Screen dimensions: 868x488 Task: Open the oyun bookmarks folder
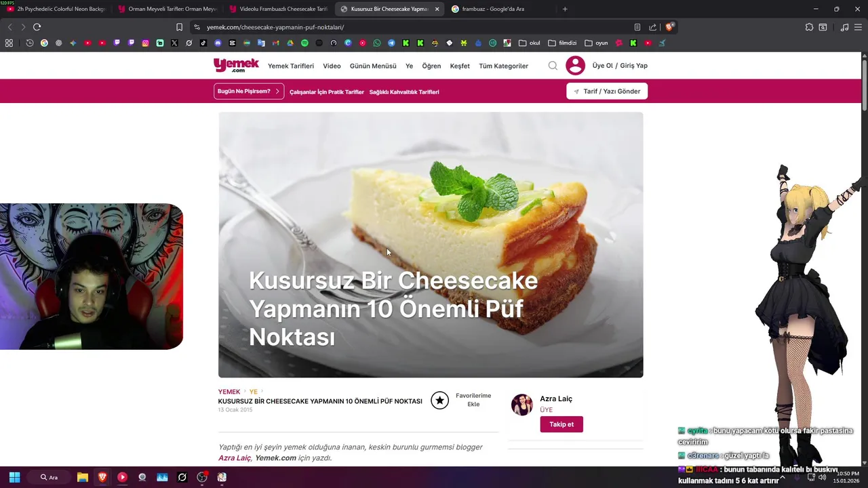coord(596,43)
